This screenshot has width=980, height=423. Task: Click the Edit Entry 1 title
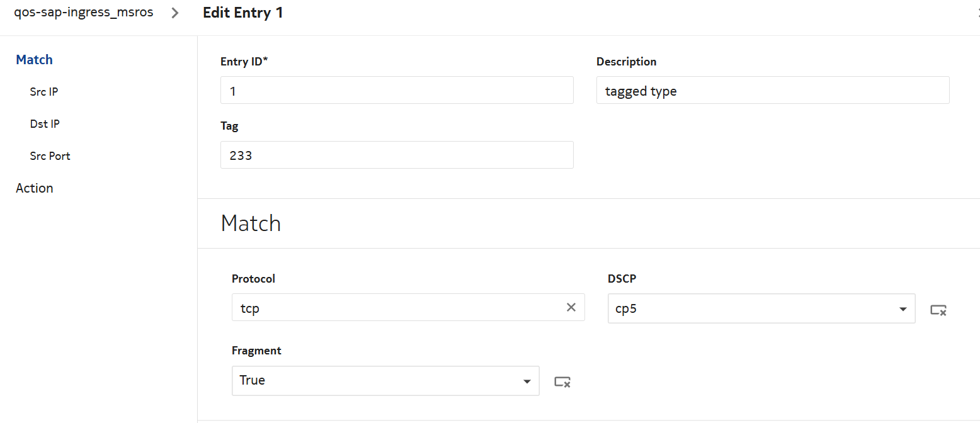pyautogui.click(x=242, y=13)
